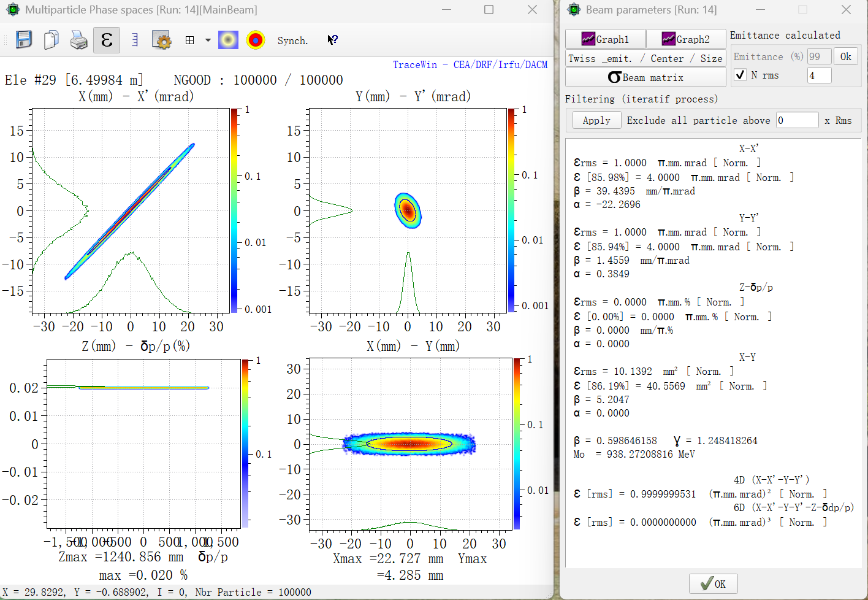Uncheck the N rms checkbox
The width and height of the screenshot is (868, 600).
[740, 75]
